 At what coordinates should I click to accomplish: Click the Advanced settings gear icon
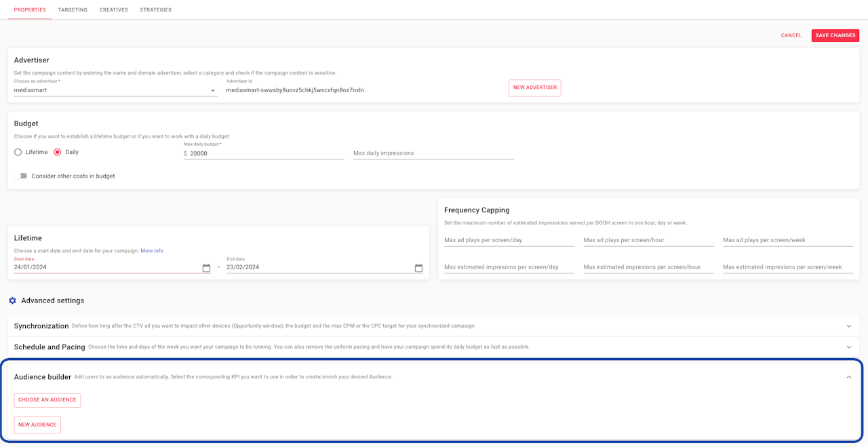pos(12,300)
